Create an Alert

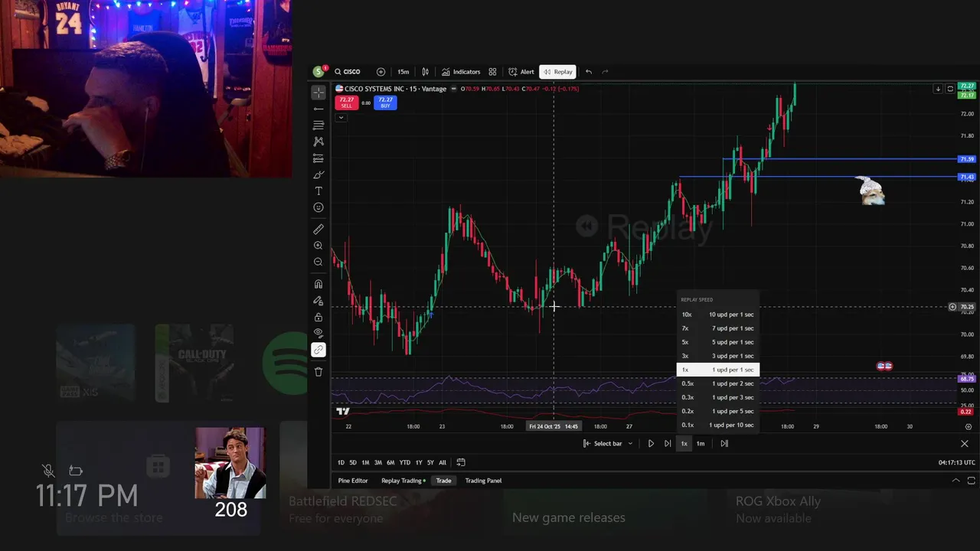pos(521,72)
